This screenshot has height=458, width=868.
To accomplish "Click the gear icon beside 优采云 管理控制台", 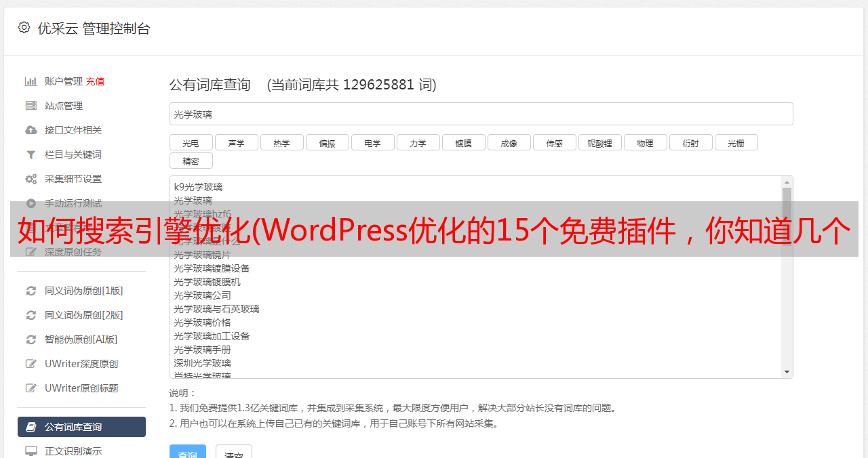I will [x=24, y=28].
